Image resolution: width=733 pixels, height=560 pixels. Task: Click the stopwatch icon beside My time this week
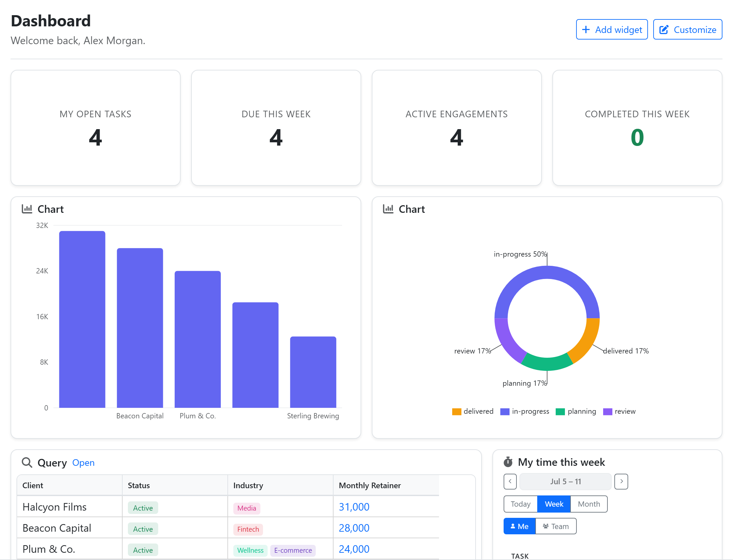(508, 462)
